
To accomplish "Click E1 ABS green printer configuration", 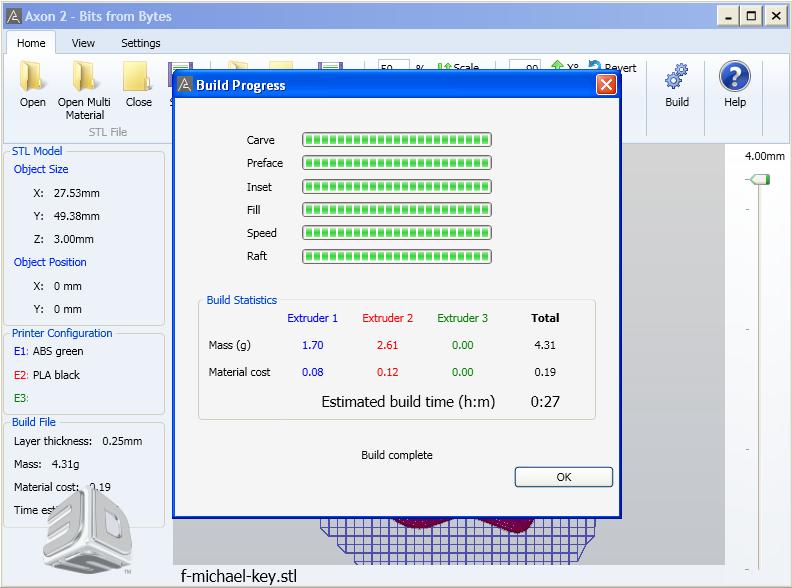I will pos(48,351).
